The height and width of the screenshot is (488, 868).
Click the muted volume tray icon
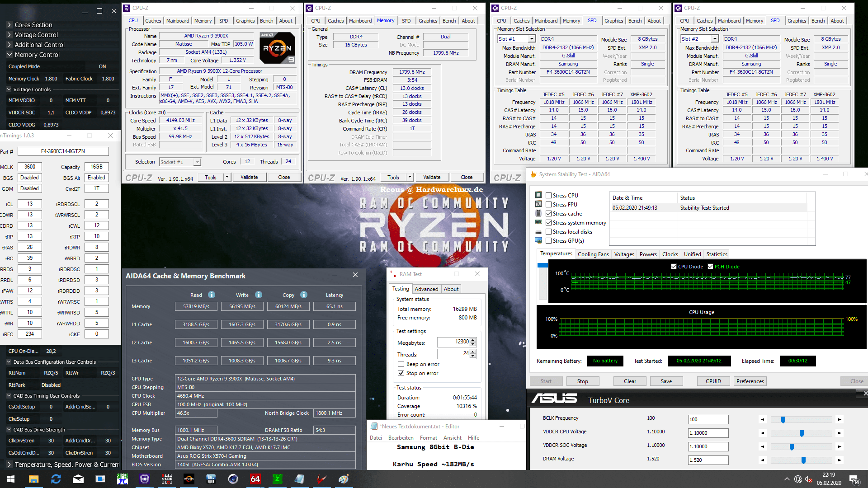click(x=809, y=479)
